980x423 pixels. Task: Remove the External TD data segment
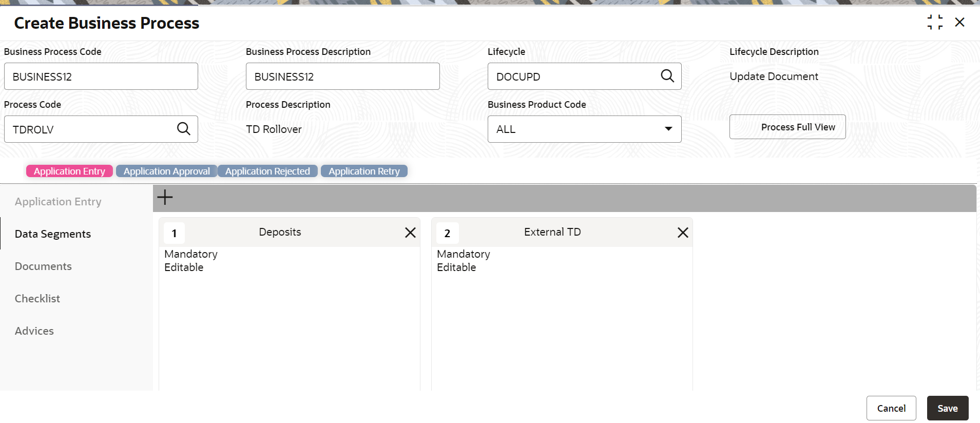point(683,233)
